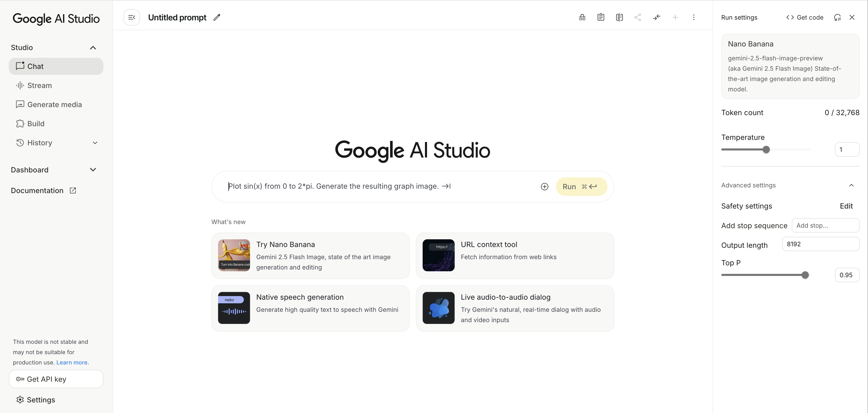Image resolution: width=868 pixels, height=413 pixels.
Task: Open the Native speech generation card
Action: coord(310,309)
